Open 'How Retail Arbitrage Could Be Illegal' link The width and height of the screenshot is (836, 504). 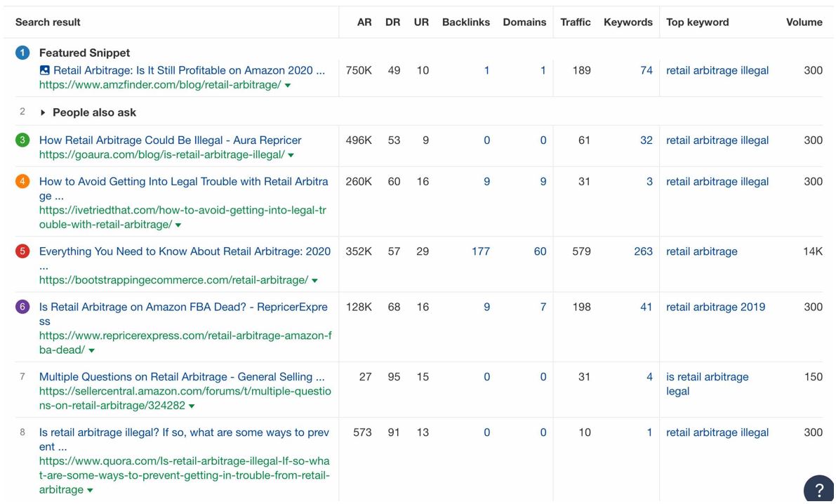(170, 140)
